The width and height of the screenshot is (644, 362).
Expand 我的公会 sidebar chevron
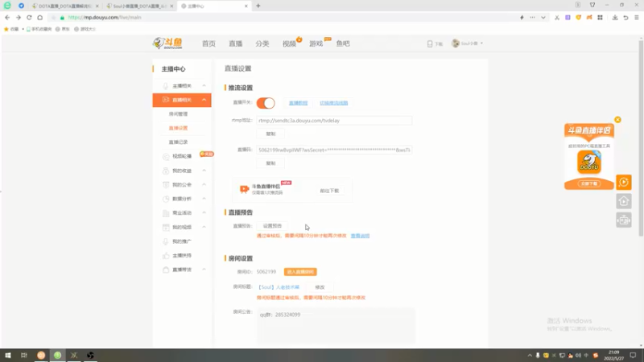(x=204, y=185)
